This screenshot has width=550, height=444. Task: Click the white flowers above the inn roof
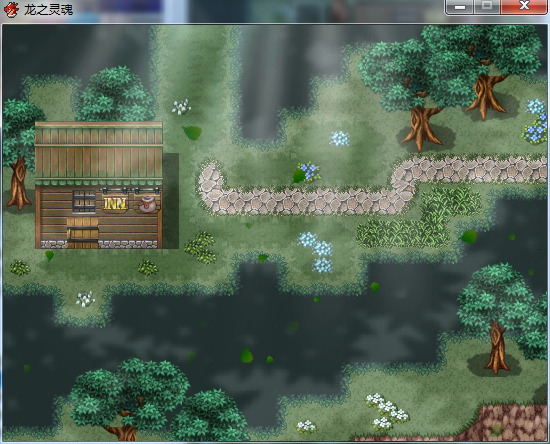(181, 107)
